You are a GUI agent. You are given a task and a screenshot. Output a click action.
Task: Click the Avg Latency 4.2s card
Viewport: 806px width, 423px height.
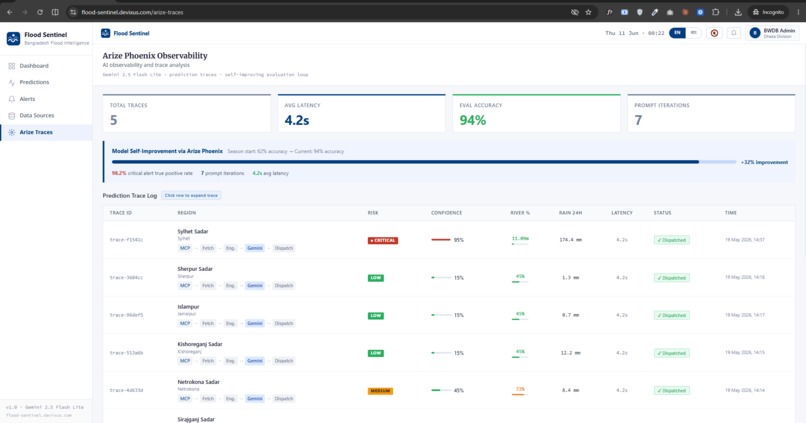361,113
